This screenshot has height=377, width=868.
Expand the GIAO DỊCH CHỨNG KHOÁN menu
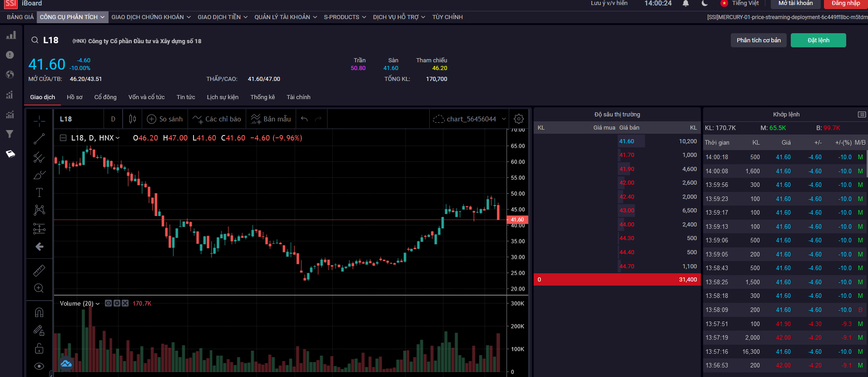click(151, 17)
